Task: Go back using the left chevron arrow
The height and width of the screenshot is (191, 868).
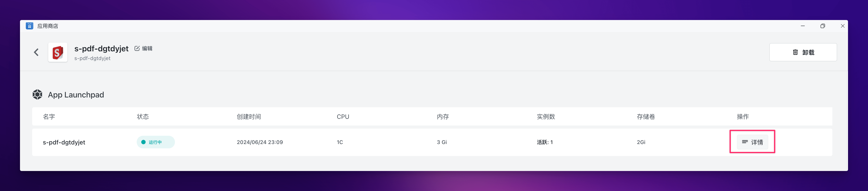Action: point(36,52)
